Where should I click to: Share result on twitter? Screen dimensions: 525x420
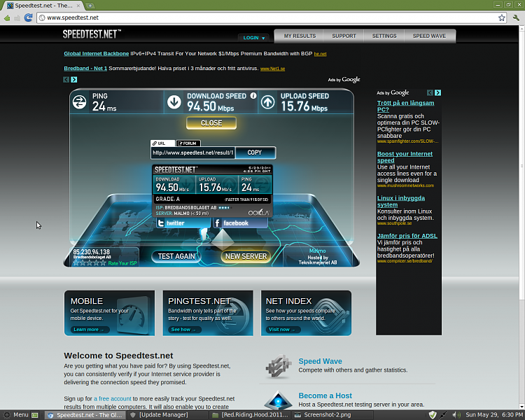[x=183, y=223]
